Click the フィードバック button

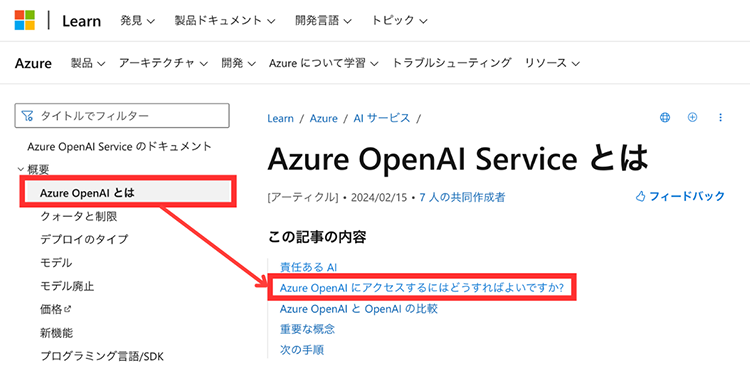[680, 196]
